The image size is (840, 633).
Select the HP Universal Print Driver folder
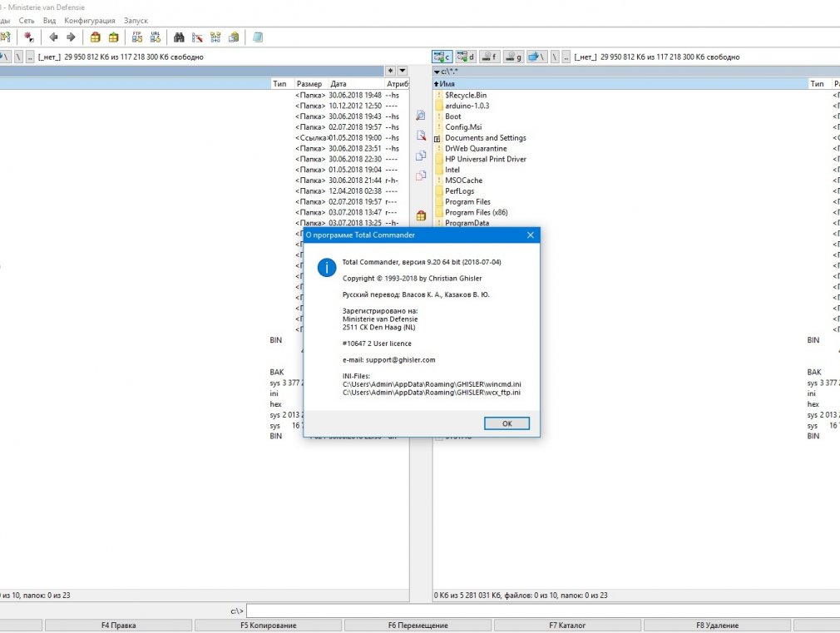486,159
